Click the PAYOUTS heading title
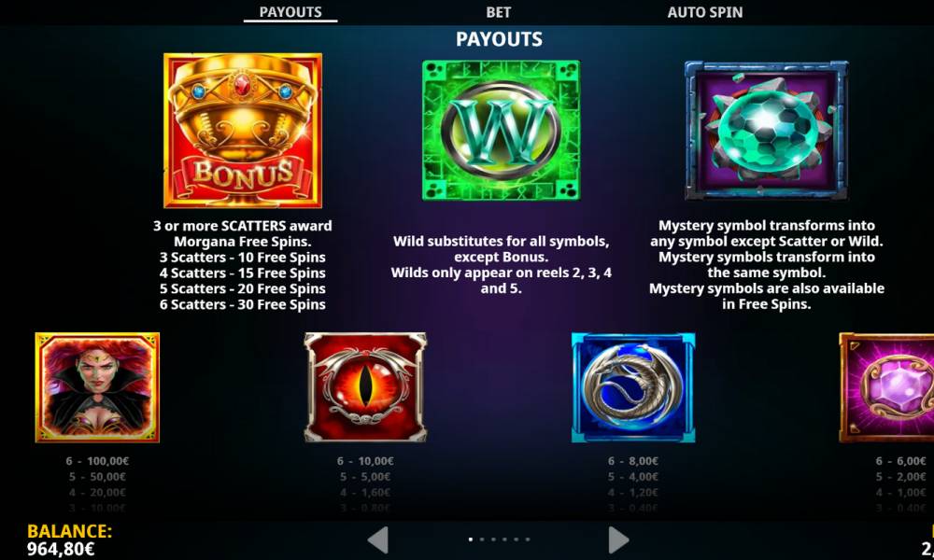The width and height of the screenshot is (934, 560). (x=499, y=39)
